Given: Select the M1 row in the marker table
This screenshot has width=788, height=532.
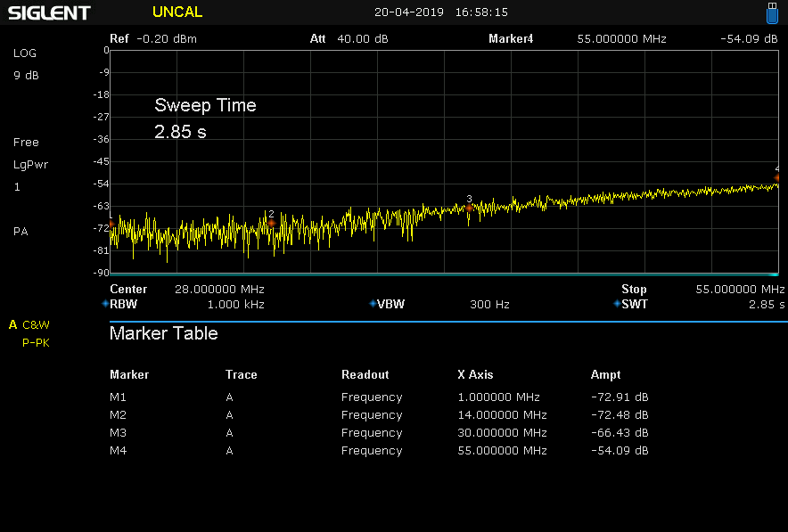Looking at the screenshot, I should (x=379, y=397).
